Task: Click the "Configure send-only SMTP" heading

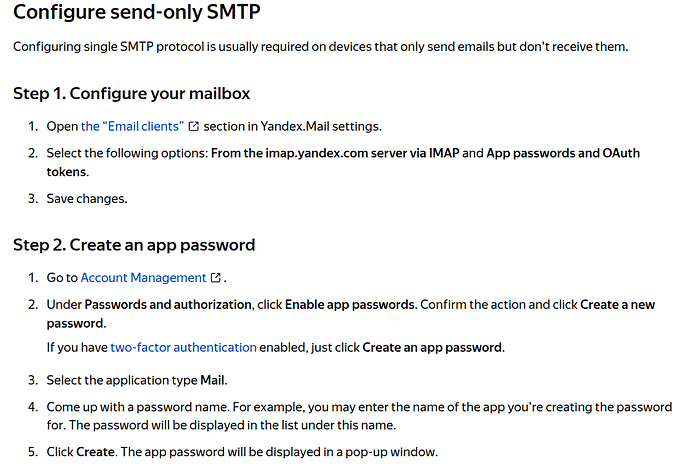Action: click(x=136, y=12)
